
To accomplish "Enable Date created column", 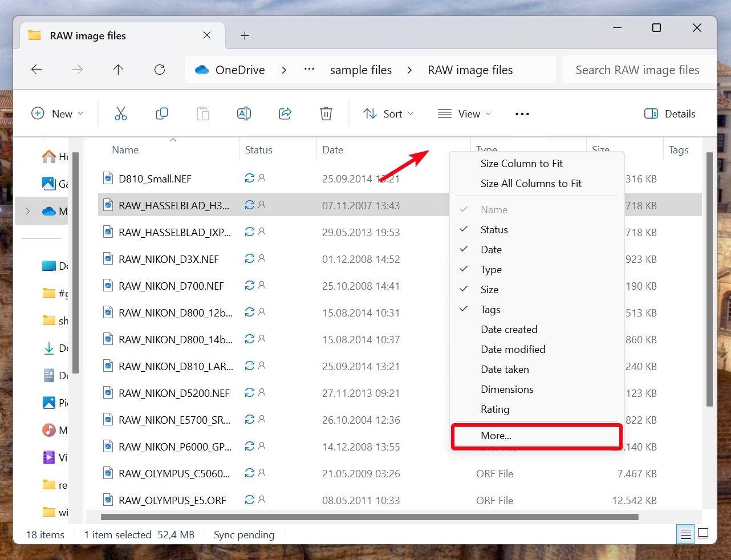I will 536,329.
